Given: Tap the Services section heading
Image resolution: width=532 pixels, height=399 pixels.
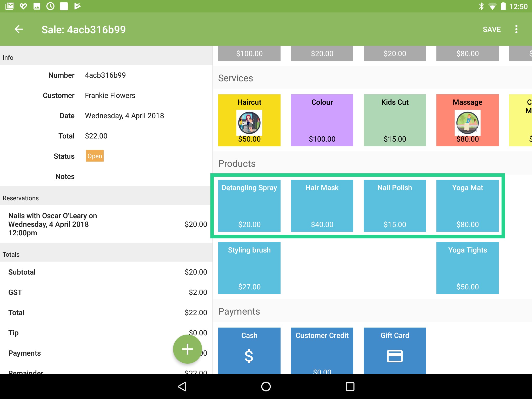Looking at the screenshot, I should [x=235, y=78].
